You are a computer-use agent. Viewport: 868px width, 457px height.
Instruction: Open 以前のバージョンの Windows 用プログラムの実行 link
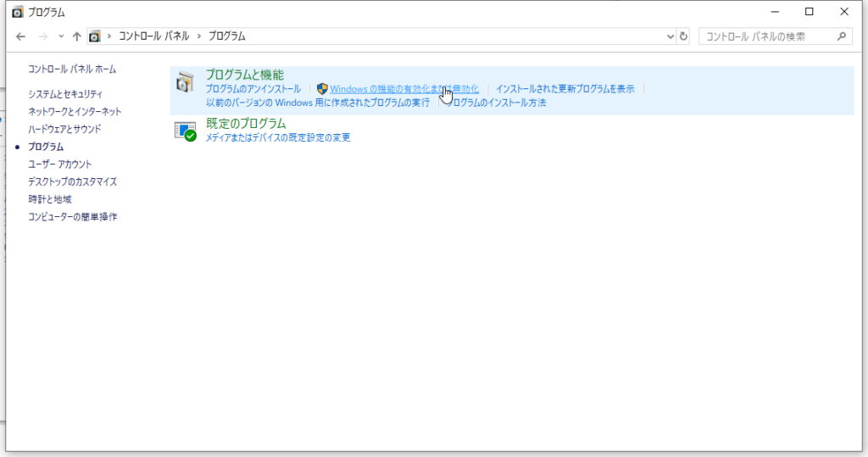[x=318, y=103]
